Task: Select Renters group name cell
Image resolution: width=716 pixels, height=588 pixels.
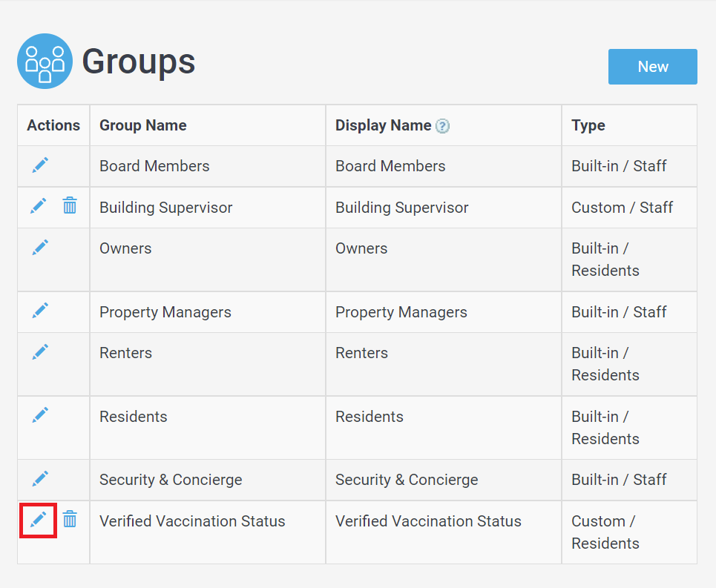Action: point(208,364)
